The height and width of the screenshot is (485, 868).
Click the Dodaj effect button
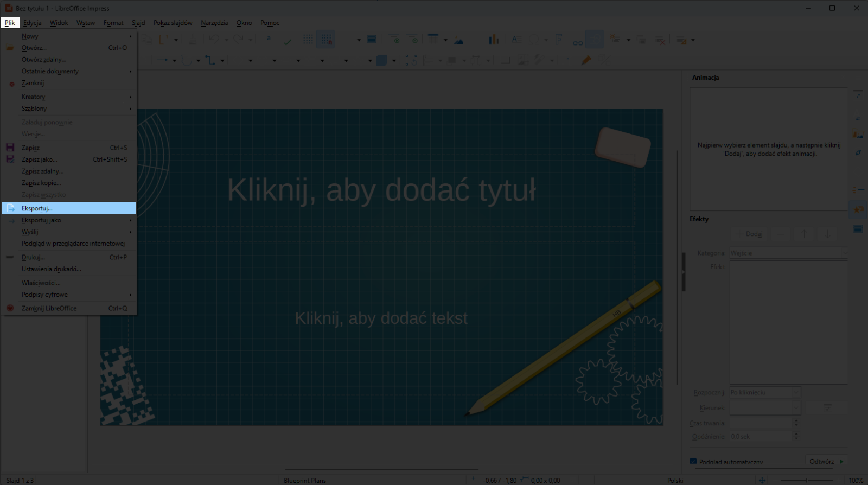click(750, 234)
